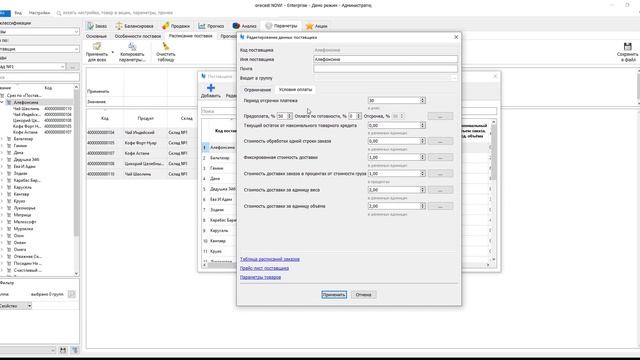
Task: Switch to the Ограничения tab in dialog
Action: coord(257,89)
